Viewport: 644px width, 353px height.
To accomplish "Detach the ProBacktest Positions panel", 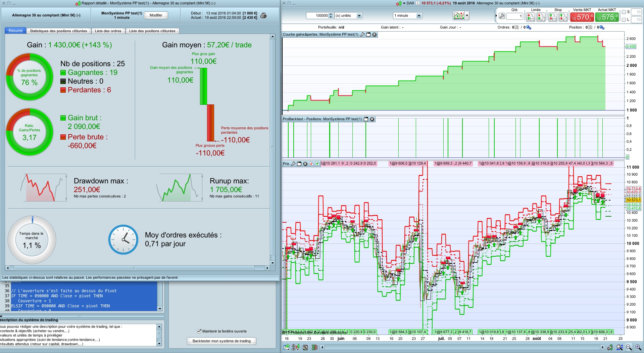I will point(366,119).
